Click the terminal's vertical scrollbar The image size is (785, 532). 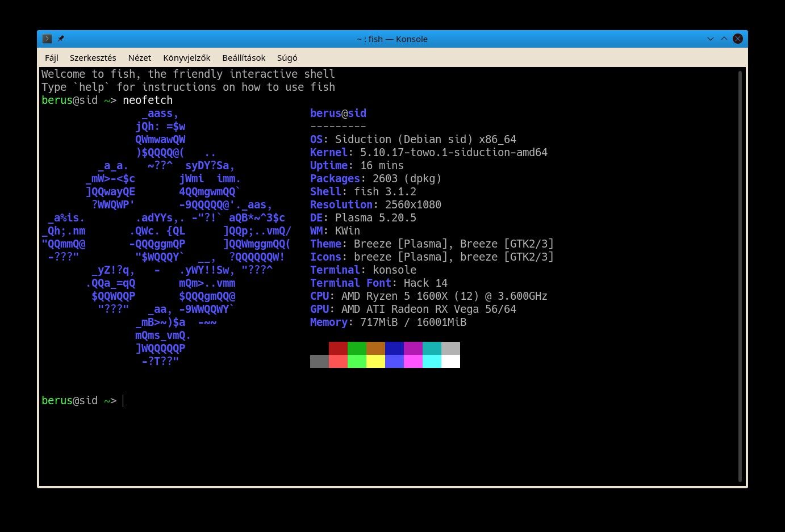740,276
